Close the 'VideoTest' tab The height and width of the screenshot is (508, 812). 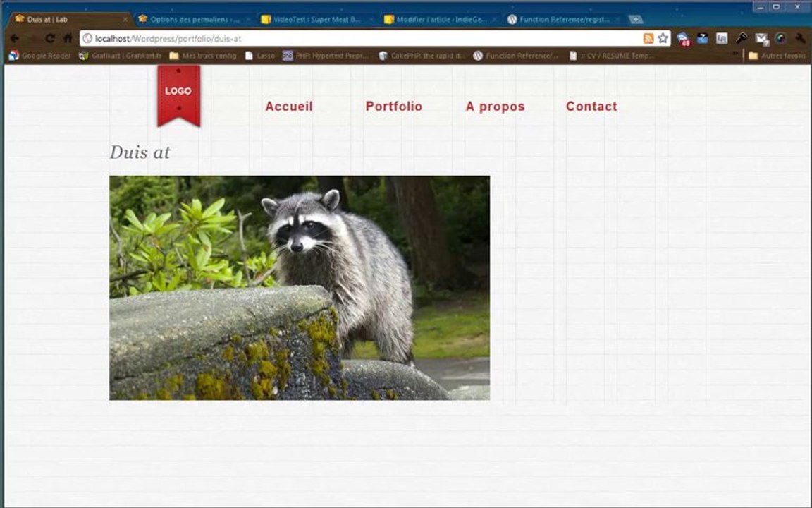coord(371,20)
